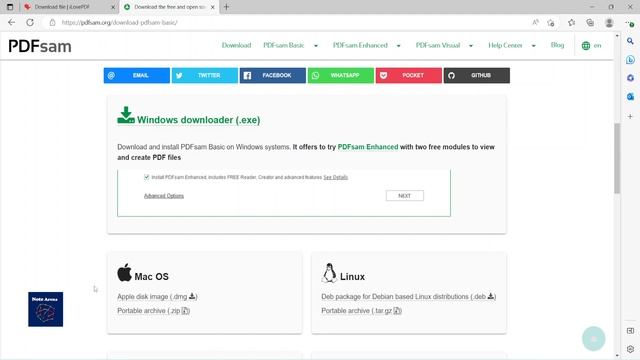Click the globe language icon
This screenshot has width=640, height=360.
pos(586,46)
